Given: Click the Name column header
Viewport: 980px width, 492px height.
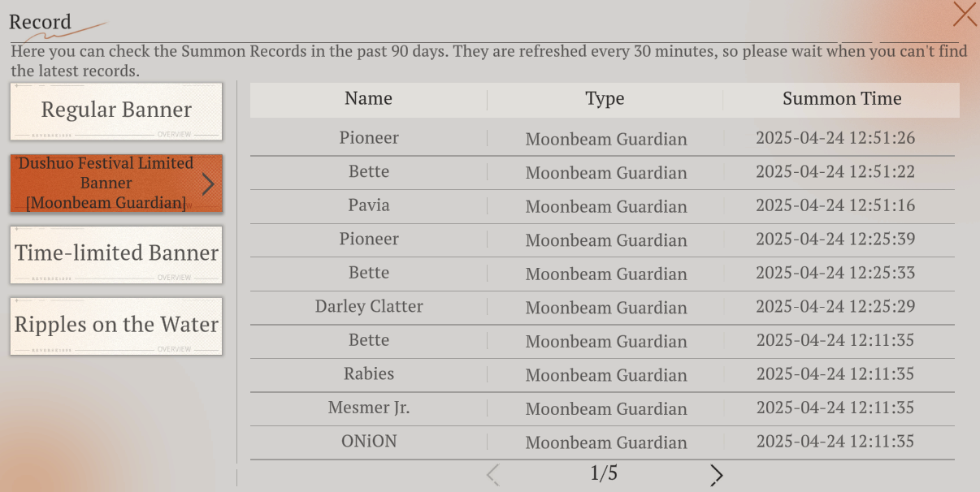Looking at the screenshot, I should click(x=368, y=99).
